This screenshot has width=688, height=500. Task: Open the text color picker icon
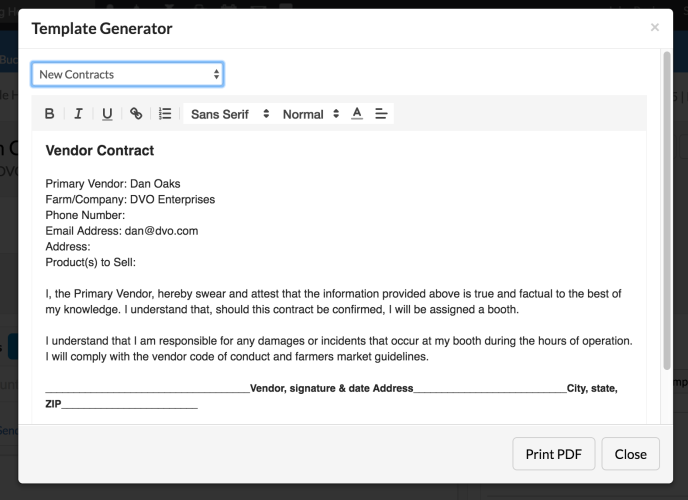357,114
